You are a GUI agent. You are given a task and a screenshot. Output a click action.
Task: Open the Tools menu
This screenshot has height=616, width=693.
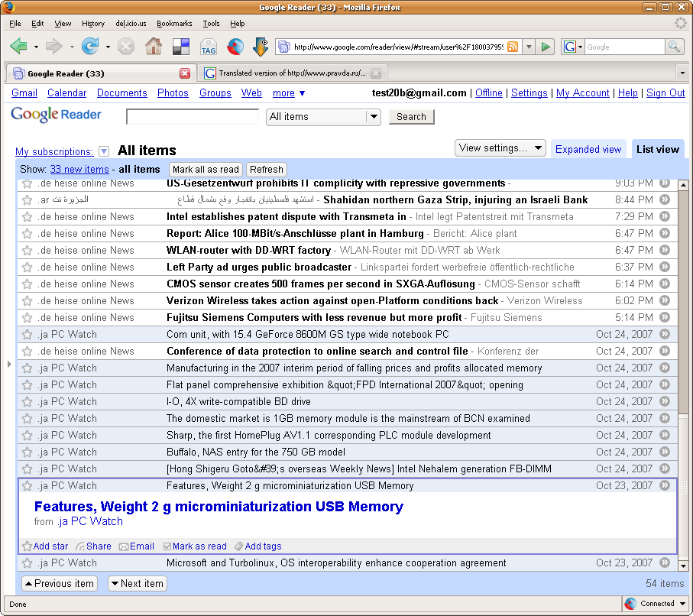pyautogui.click(x=211, y=24)
